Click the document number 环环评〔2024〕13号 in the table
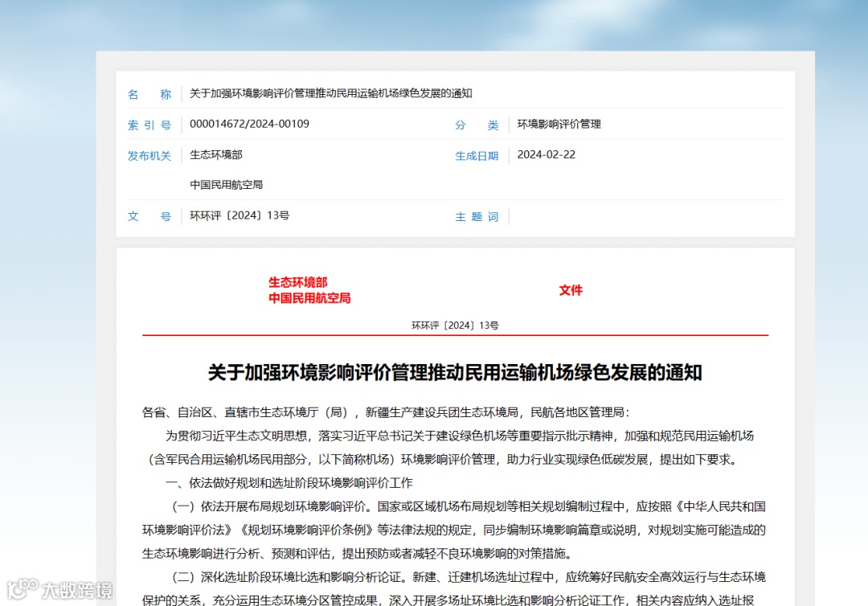This screenshot has height=606, width=868. [x=240, y=215]
